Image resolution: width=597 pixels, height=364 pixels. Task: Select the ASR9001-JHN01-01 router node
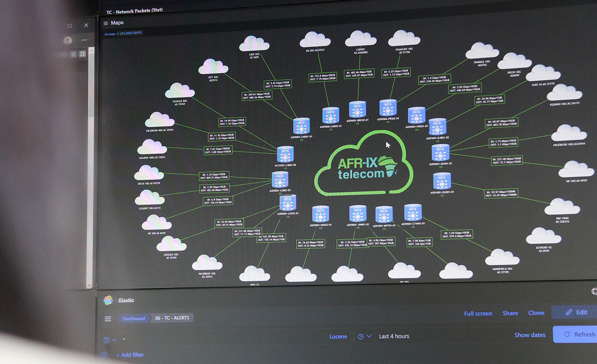pyautogui.click(x=358, y=214)
